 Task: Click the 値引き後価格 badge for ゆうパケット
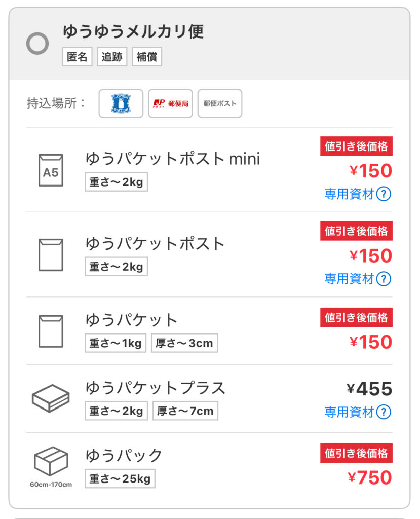coord(356,317)
